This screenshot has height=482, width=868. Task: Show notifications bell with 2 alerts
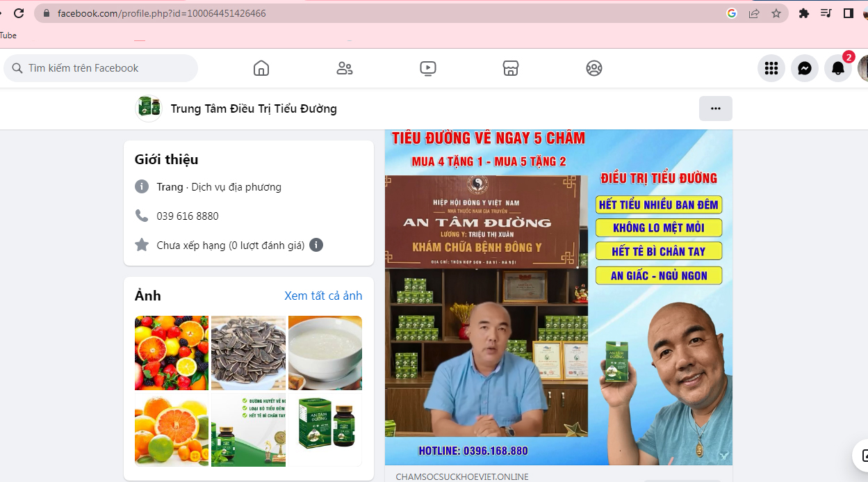click(x=838, y=68)
